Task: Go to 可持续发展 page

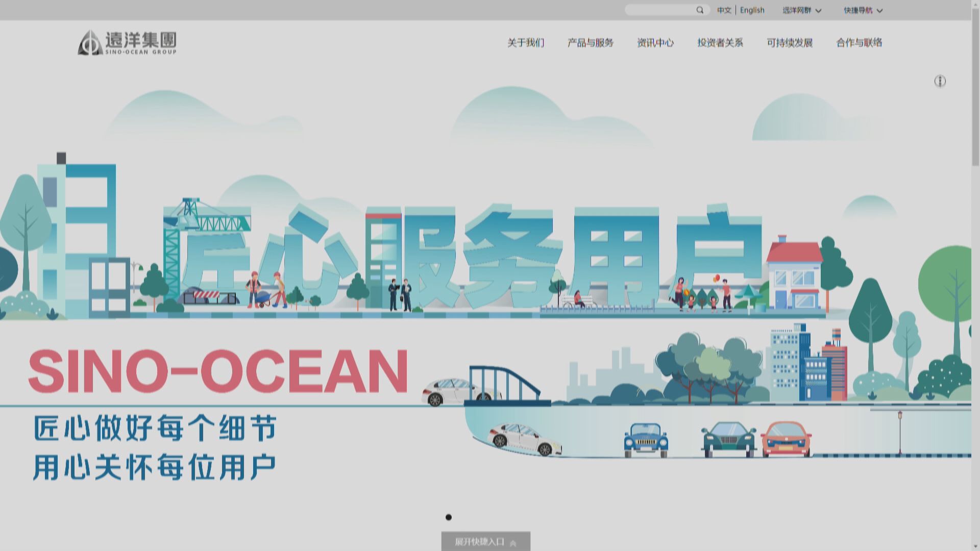Action: (x=789, y=43)
